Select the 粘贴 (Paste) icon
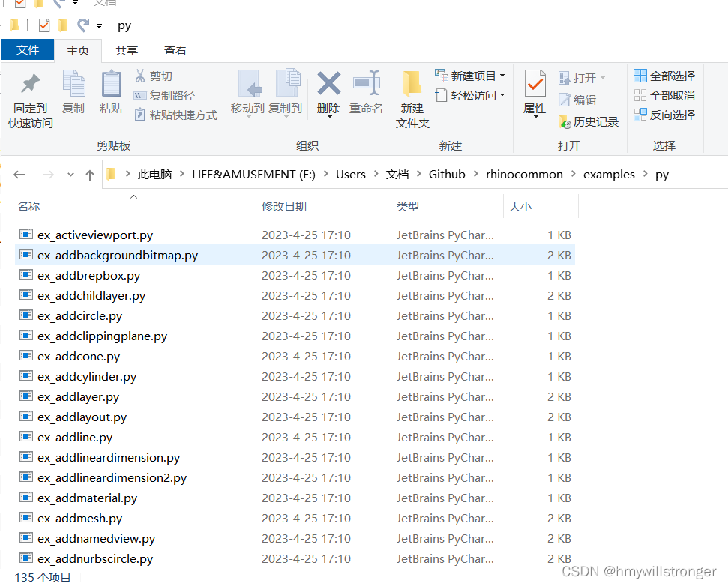 pyautogui.click(x=110, y=90)
